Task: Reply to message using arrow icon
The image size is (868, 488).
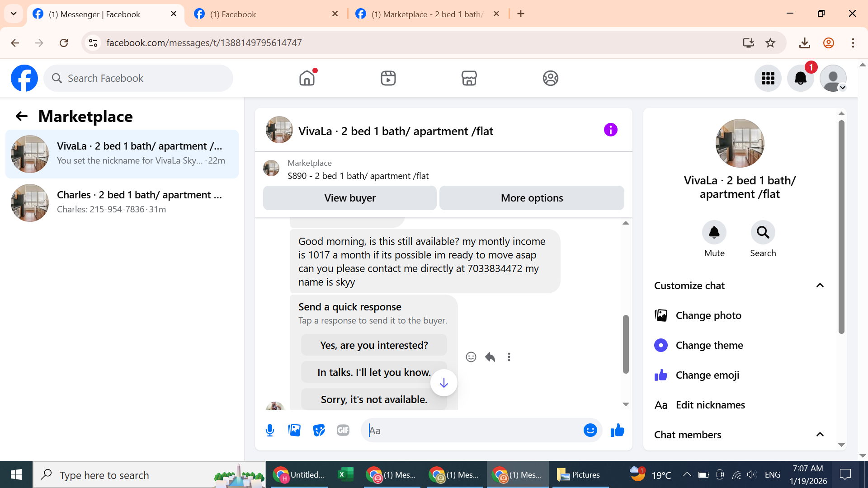Action: coord(490,357)
